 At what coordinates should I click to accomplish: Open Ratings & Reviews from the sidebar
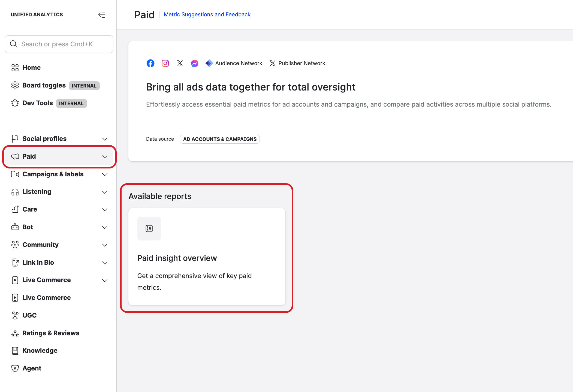tap(51, 333)
